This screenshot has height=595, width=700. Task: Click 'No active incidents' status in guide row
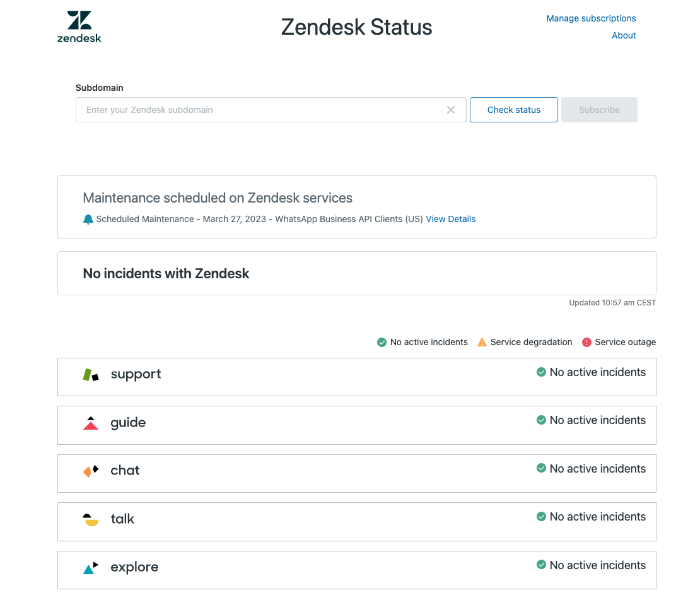coord(598,420)
